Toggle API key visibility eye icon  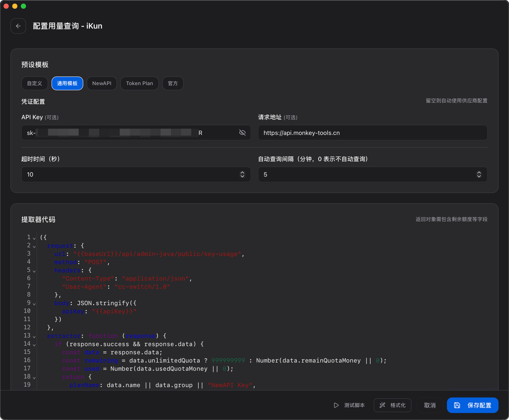point(242,133)
